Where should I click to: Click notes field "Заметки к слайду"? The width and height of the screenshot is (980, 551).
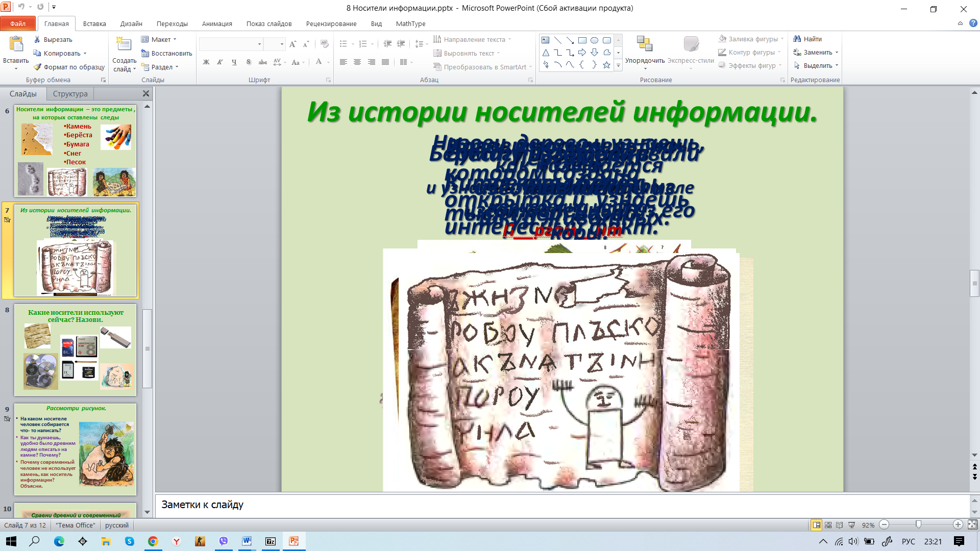pos(562,505)
